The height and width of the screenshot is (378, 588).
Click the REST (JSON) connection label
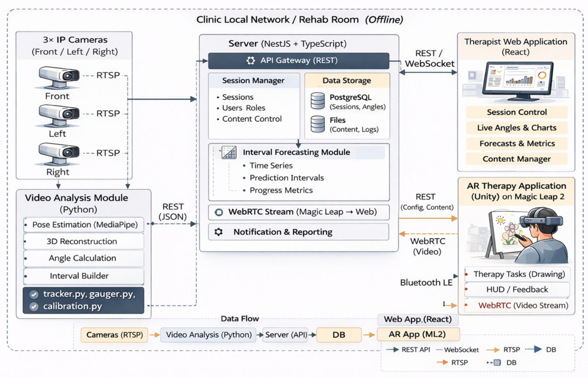(173, 212)
